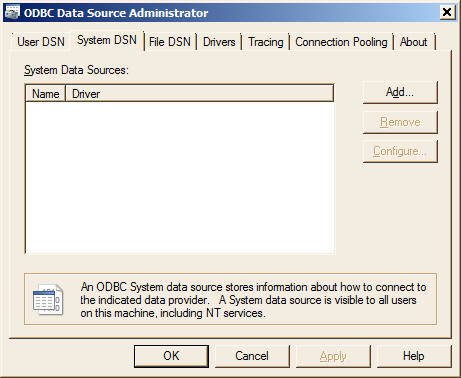Click the ODBC title bar application icon

[x=13, y=13]
